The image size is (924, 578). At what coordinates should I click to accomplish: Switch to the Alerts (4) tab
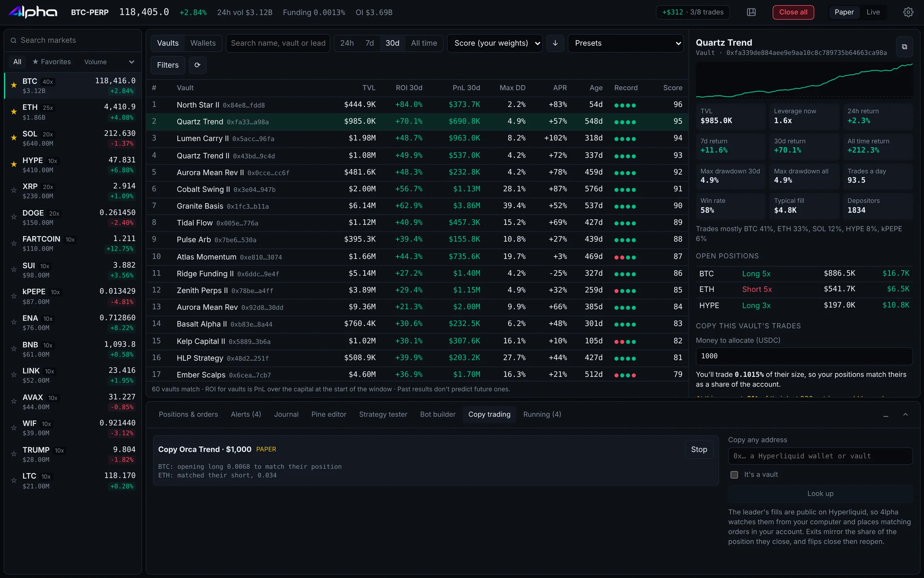[246, 415]
